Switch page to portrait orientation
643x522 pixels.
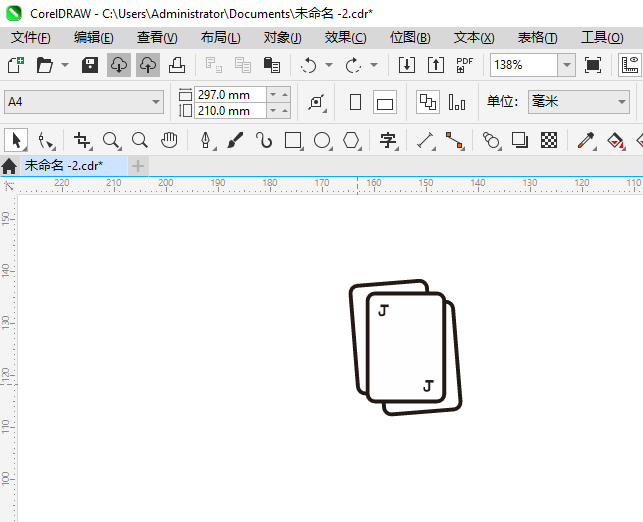click(355, 102)
